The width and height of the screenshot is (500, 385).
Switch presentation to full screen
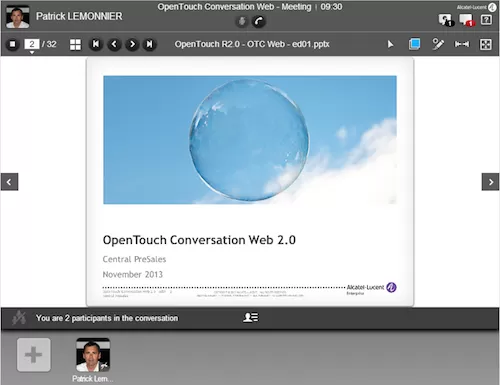pyautogui.click(x=486, y=44)
